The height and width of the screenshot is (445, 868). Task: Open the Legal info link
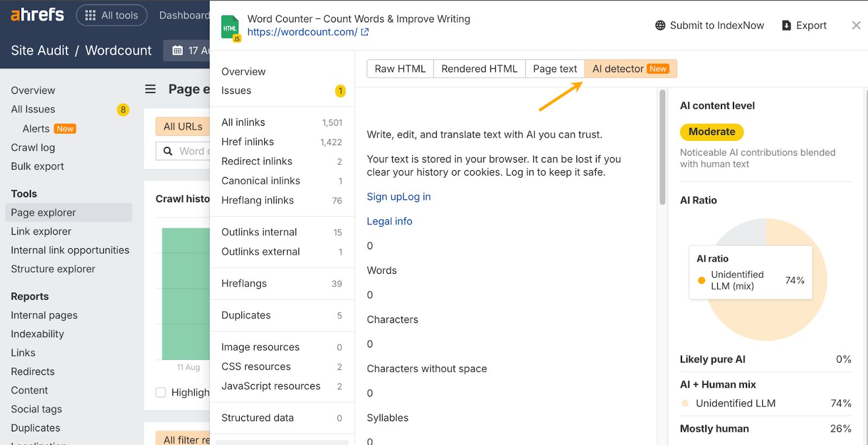click(x=390, y=221)
